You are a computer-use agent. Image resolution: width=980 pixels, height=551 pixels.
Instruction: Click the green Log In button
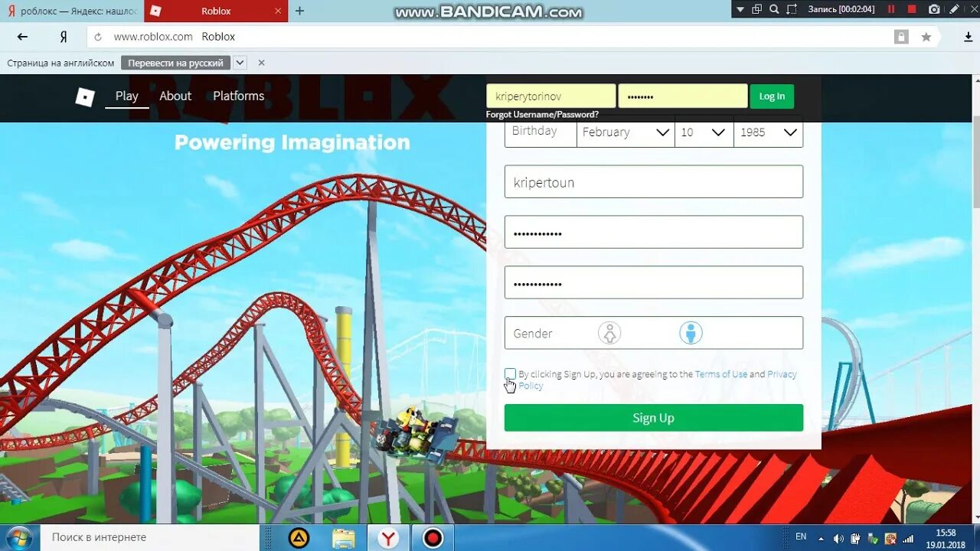coord(772,96)
